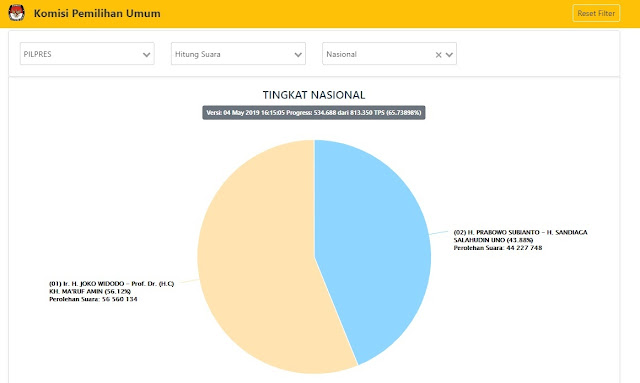Click Perolehan Suara 44 227 748 text
The height and width of the screenshot is (383, 640).
pos(498,248)
